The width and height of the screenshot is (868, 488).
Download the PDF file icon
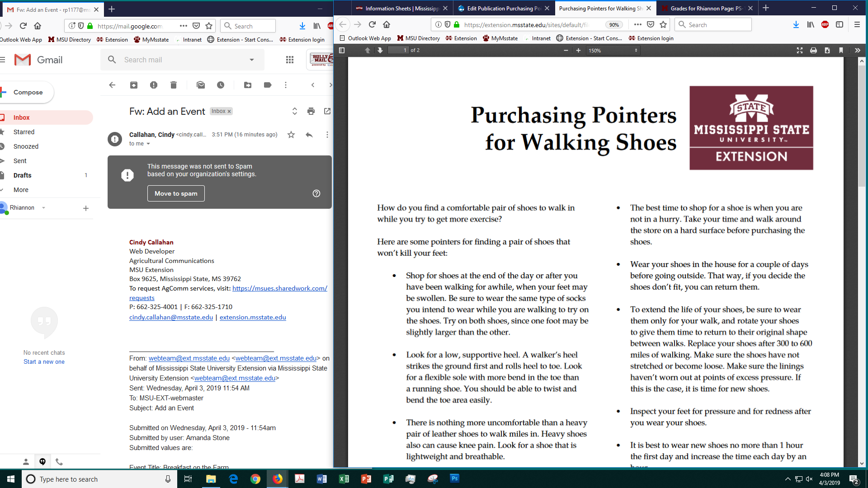(827, 50)
